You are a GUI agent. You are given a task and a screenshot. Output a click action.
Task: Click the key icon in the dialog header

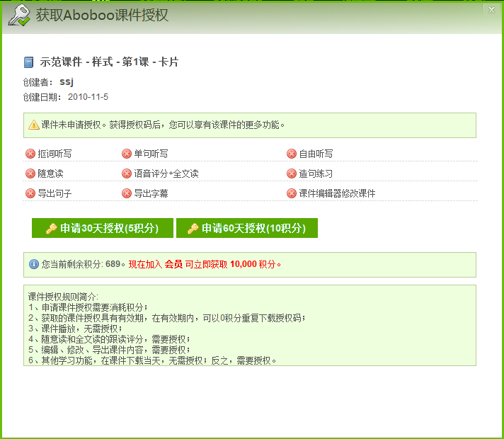[19, 15]
